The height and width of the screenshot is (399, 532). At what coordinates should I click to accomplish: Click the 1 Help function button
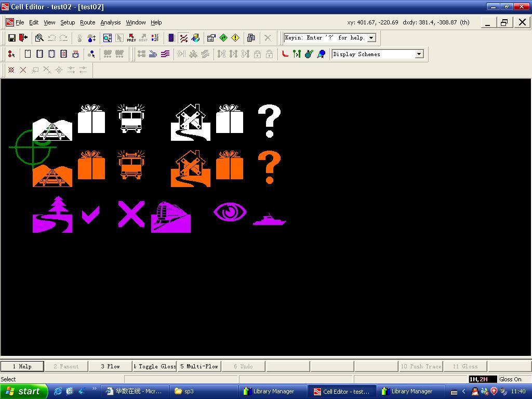[x=22, y=366]
